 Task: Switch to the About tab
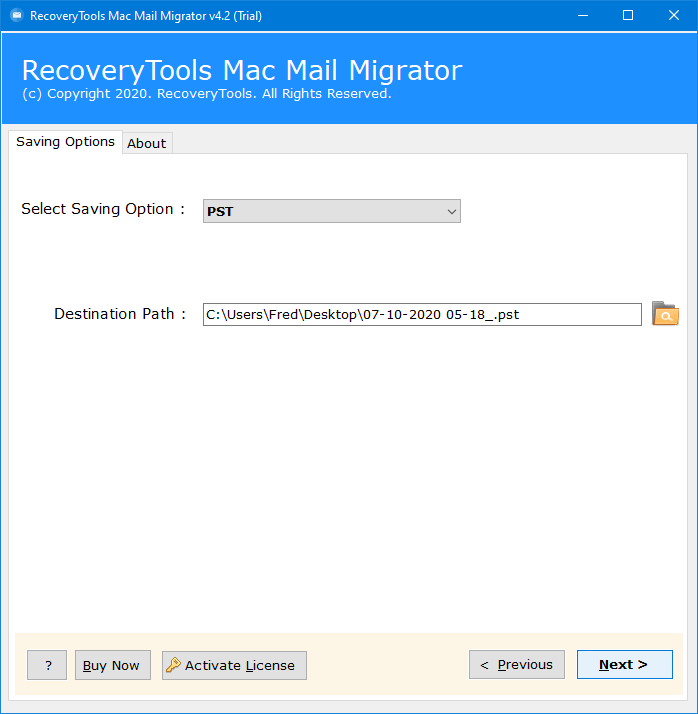tap(147, 143)
